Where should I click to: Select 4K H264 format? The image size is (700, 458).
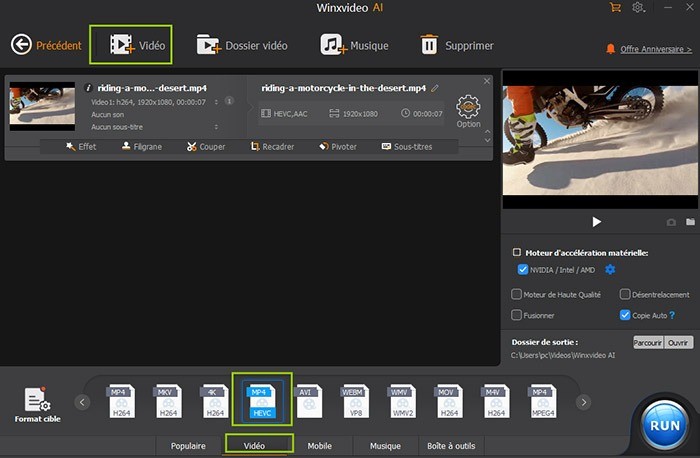click(x=215, y=401)
